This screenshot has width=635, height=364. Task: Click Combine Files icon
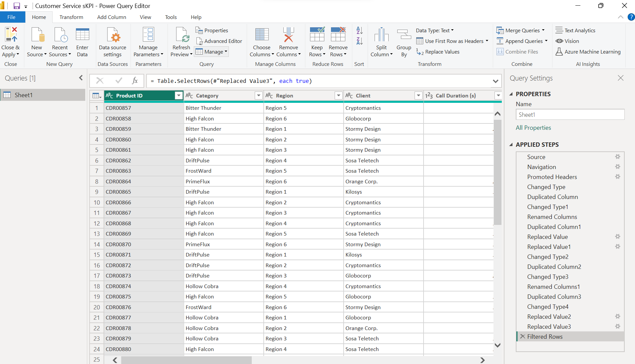point(500,52)
